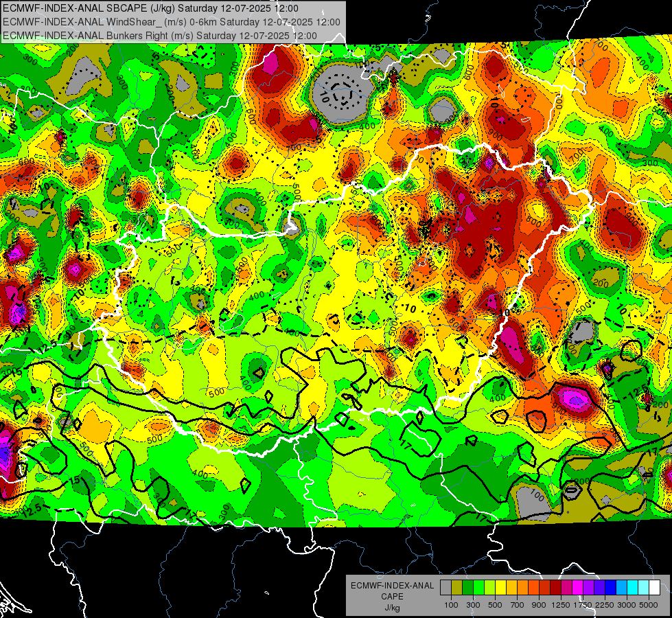Viewport: 672px width, 618px height.
Task: Click the legend's ECMWF-INDEX-ANAL label
Action: click(x=392, y=586)
